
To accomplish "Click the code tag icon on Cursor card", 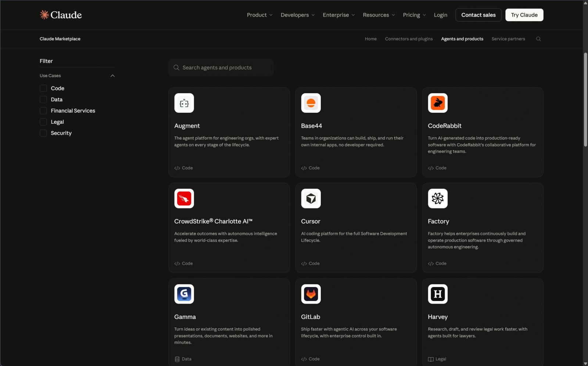I will 304,264.
